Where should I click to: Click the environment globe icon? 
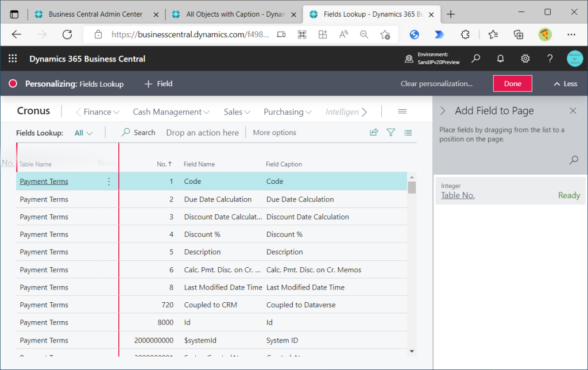(x=409, y=59)
